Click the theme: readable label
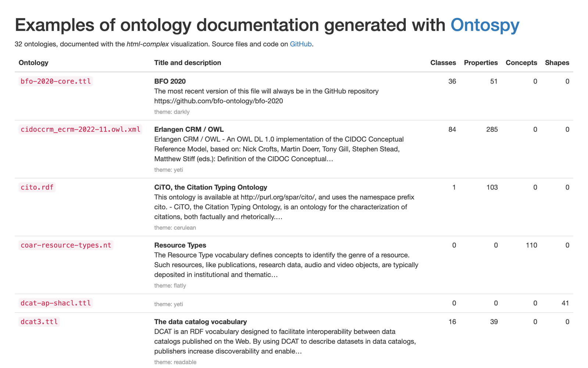 175,362
